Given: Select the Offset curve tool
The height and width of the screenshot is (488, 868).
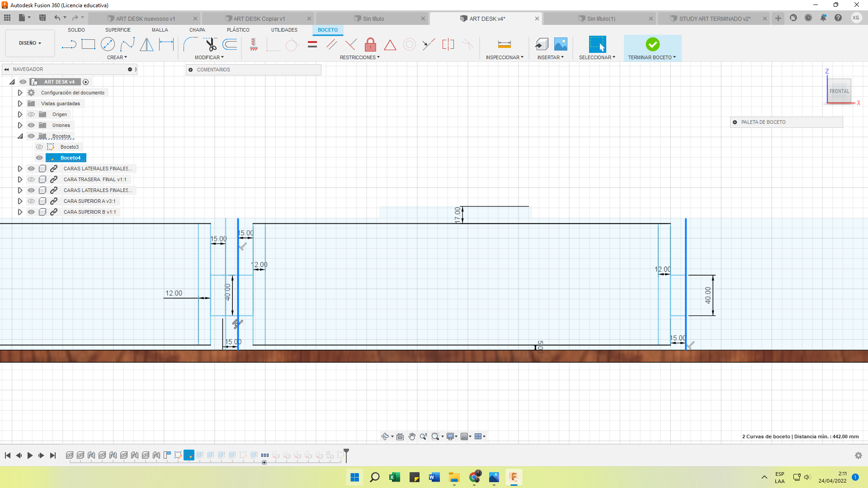Looking at the screenshot, I should pos(230,44).
